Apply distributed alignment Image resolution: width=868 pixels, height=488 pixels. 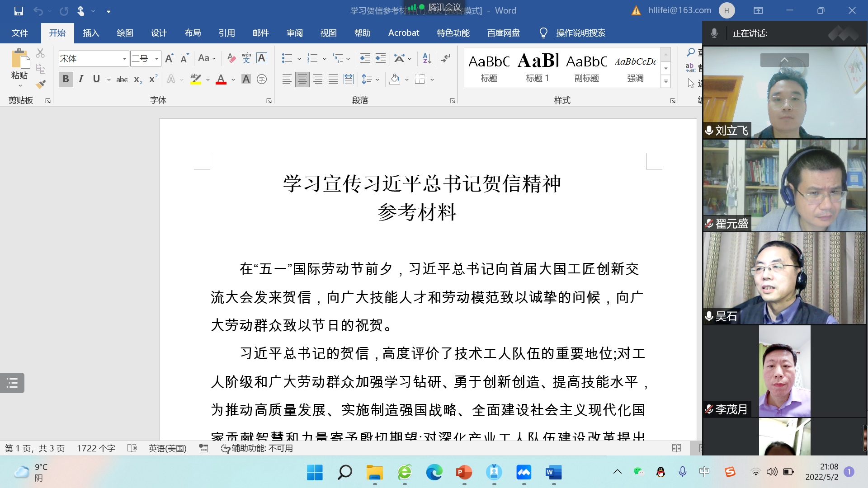pos(349,80)
